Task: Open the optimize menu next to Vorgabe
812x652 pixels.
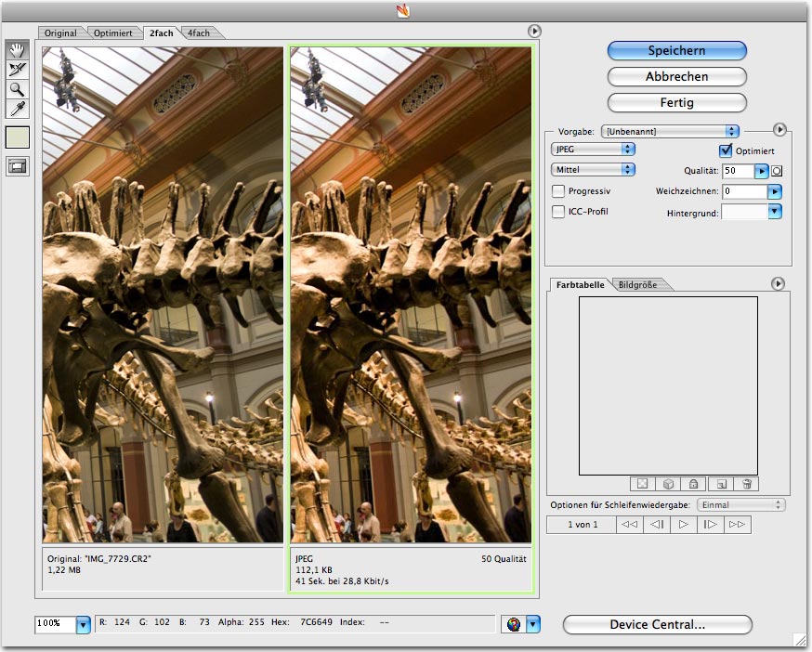Action: (779, 131)
